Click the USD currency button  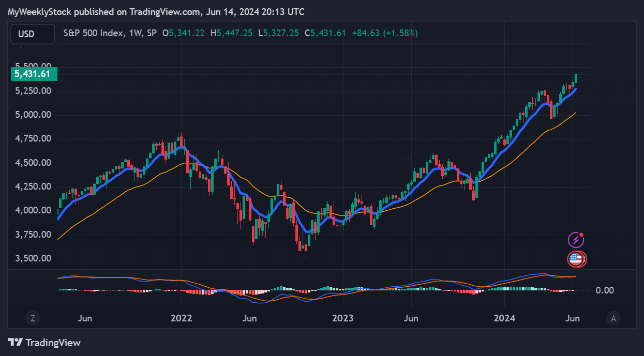pyautogui.click(x=33, y=34)
